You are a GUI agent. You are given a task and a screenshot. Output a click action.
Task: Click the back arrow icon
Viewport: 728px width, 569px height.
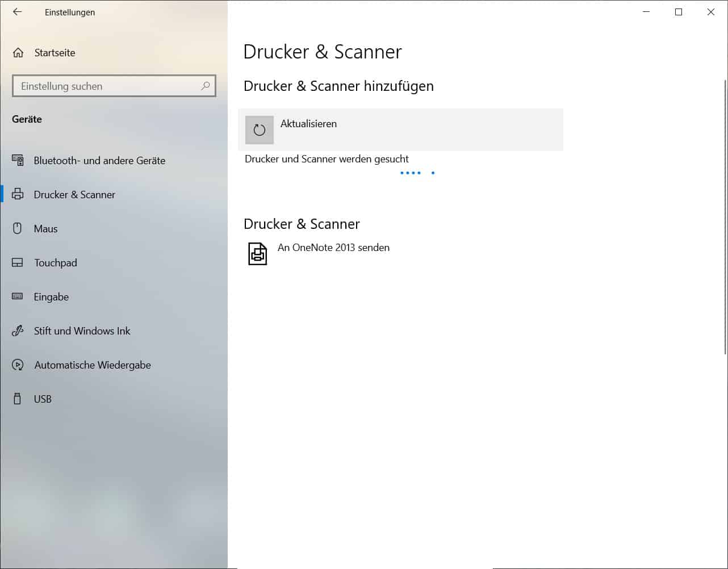click(18, 12)
